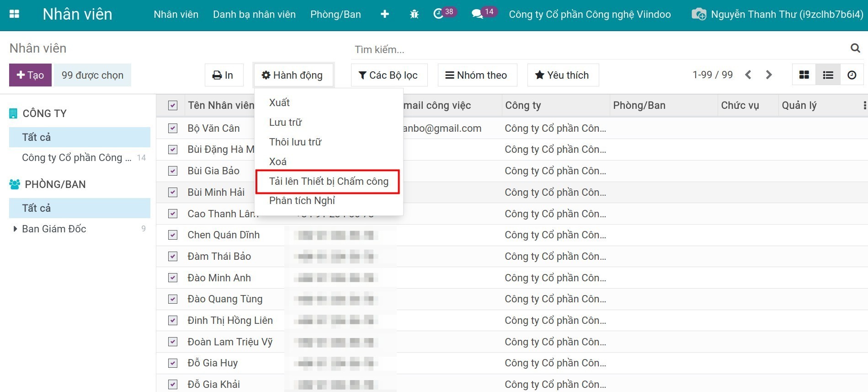
Task: Expand the Ban Giám Đốc department
Action: coord(16,229)
